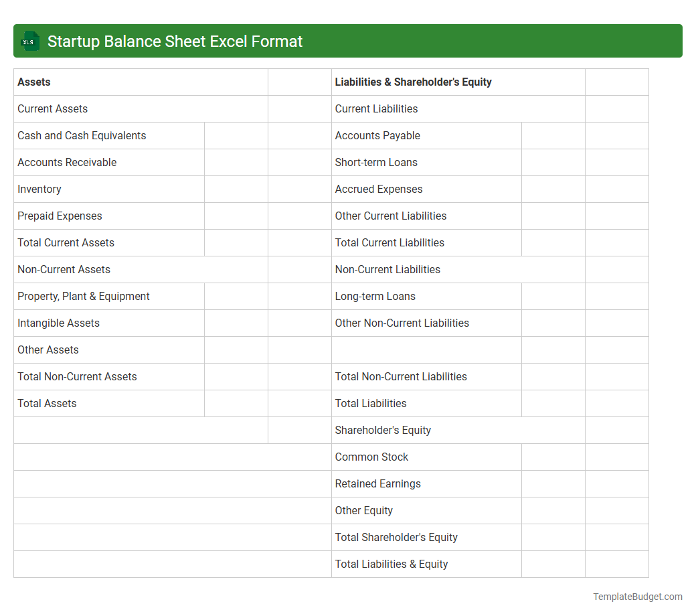The height and width of the screenshot is (616, 696).
Task: Select the 'Total Current Assets' row
Action: 66,242
